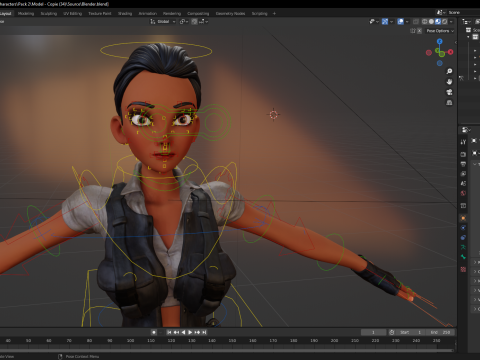Jump to the last frame
Viewport: 480px width, 360px height.
[x=204, y=332]
